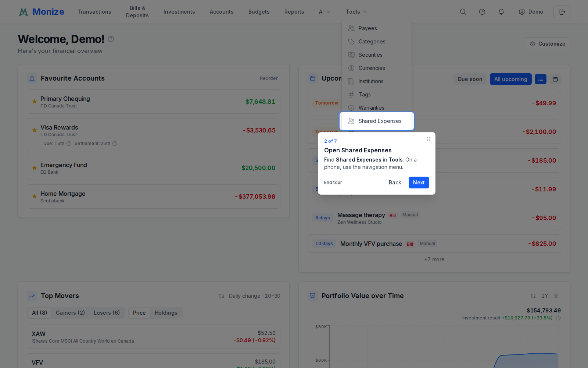Open the Emergency Fund account card
The width and height of the screenshot is (588, 368).
(x=154, y=168)
